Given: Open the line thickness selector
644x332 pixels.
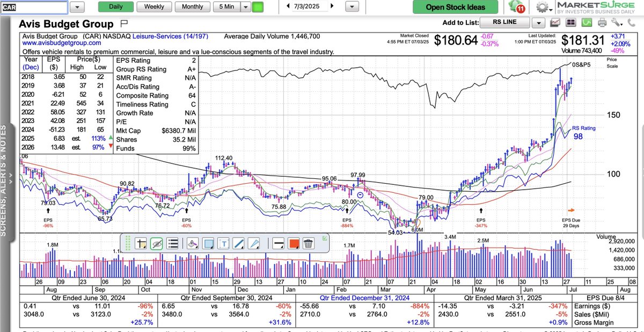Looking at the screenshot, I should pyautogui.click(x=279, y=243).
